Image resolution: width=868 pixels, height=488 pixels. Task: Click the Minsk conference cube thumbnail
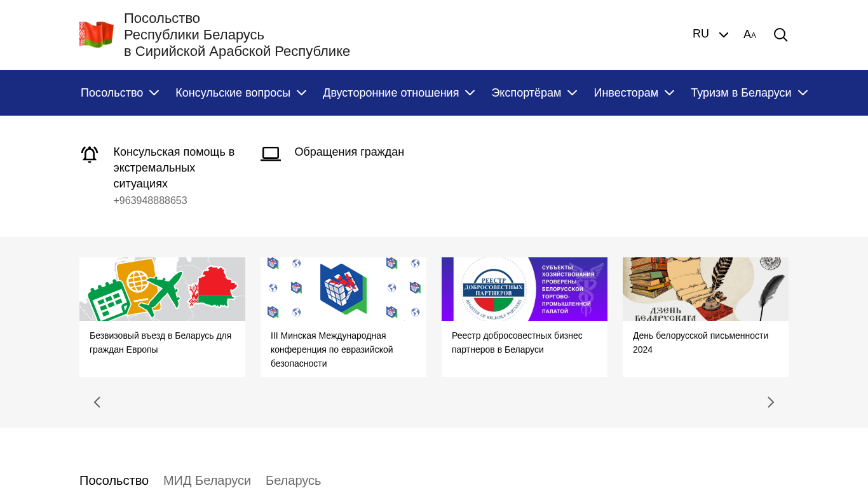(x=343, y=289)
